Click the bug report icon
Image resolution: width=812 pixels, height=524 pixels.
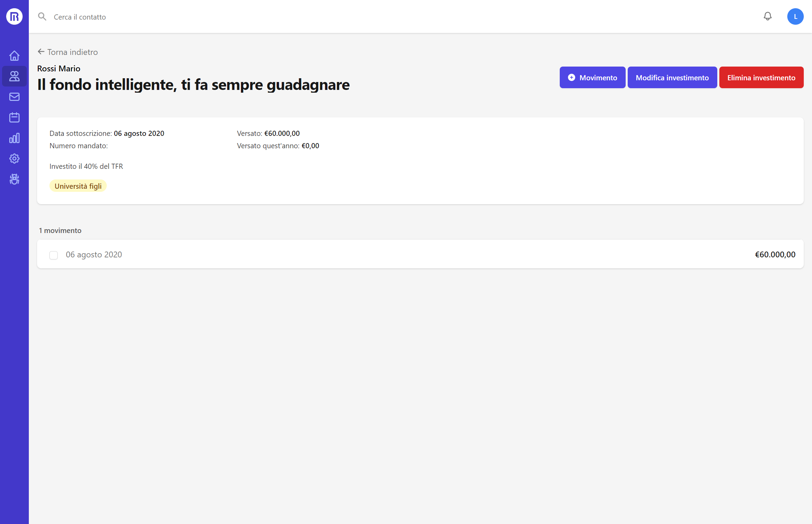tap(14, 179)
